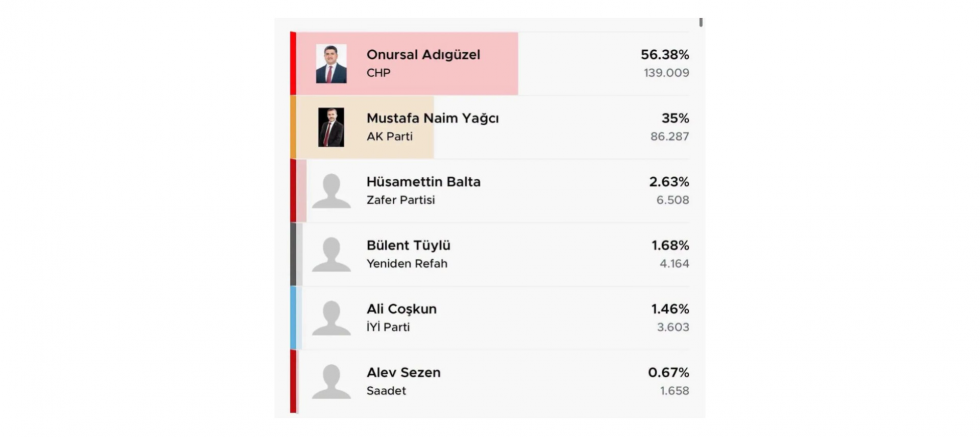Click the orange AK Parti color bar
Image resolution: width=980 pixels, height=437 pixels.
coord(293,127)
